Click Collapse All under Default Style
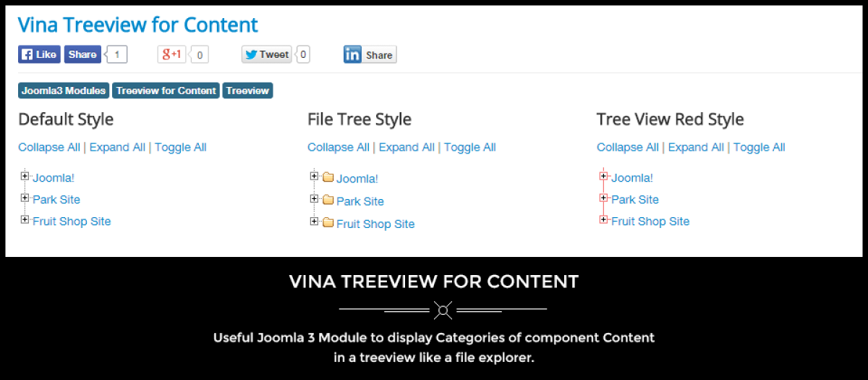868x380 pixels. pyautogui.click(x=49, y=147)
